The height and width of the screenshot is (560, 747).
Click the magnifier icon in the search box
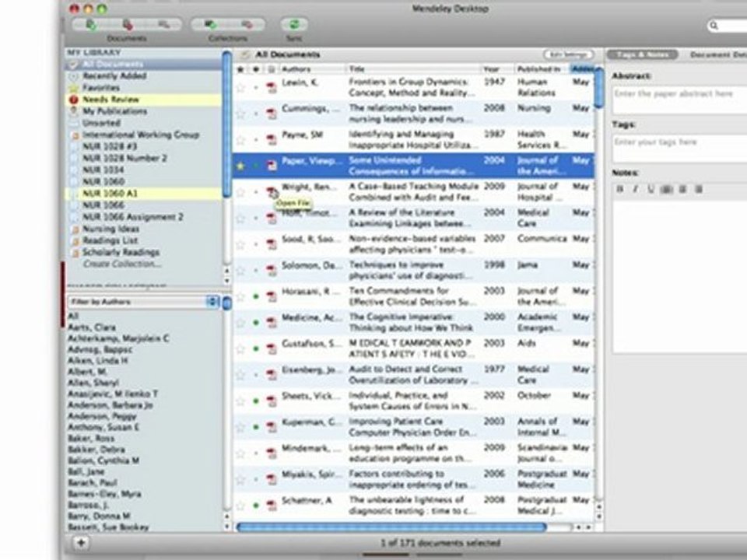pos(714,25)
